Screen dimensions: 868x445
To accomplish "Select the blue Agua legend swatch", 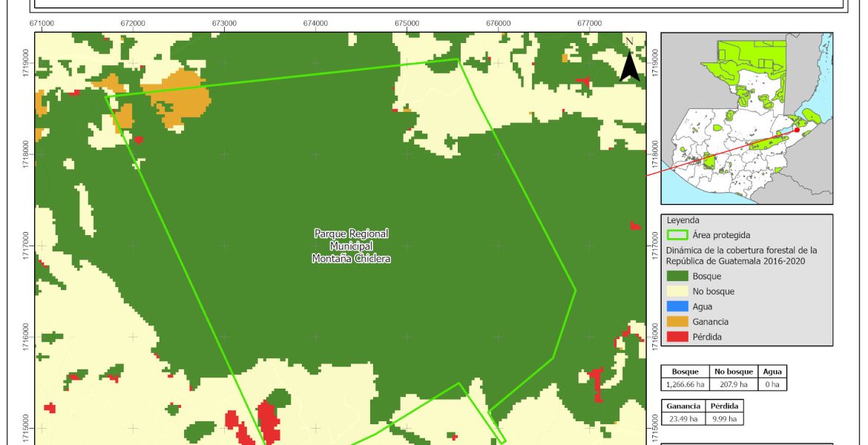I will (677, 306).
